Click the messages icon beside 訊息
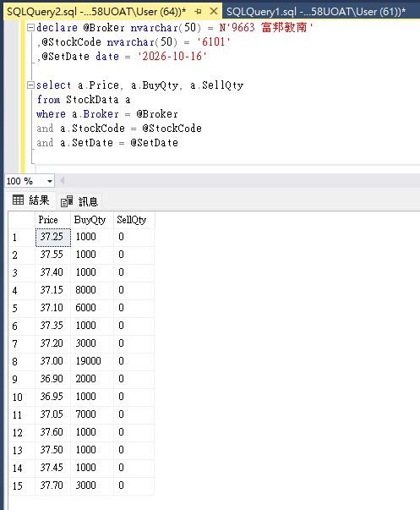Image resolution: width=420 pixels, height=510 pixels. coord(67,201)
